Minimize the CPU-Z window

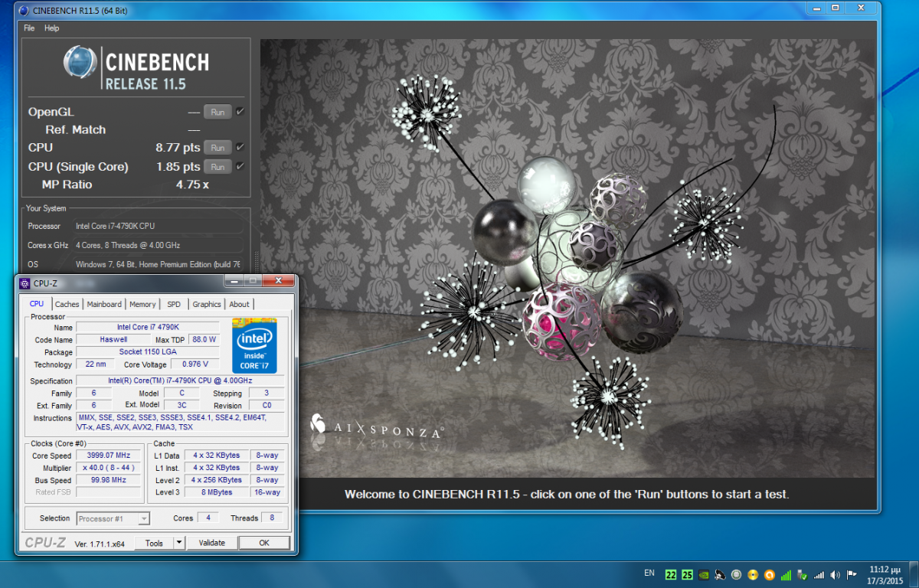(x=234, y=281)
